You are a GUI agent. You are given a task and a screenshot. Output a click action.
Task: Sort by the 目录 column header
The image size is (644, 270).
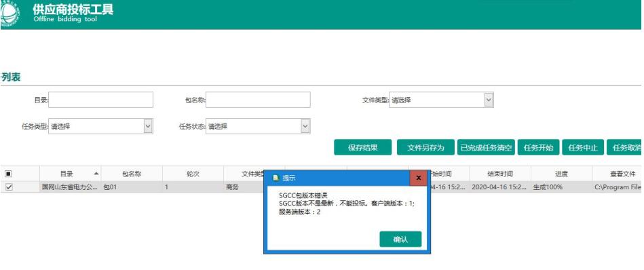click(70, 174)
